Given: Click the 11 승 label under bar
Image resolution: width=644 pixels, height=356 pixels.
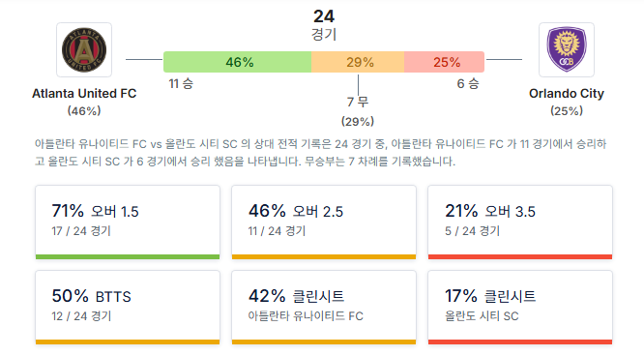Looking at the screenshot, I should 181,83.
